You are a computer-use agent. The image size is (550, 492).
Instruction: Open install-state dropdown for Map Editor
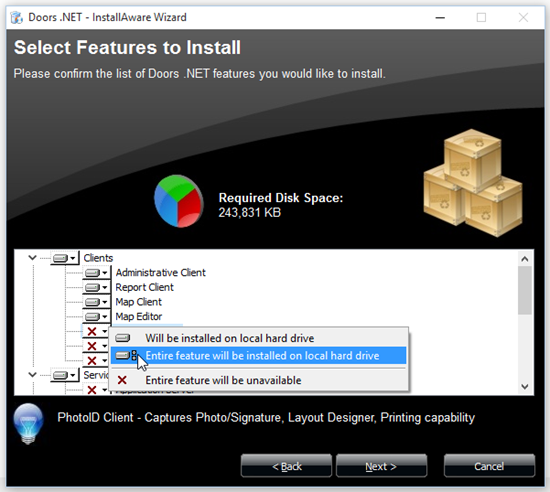(96, 317)
